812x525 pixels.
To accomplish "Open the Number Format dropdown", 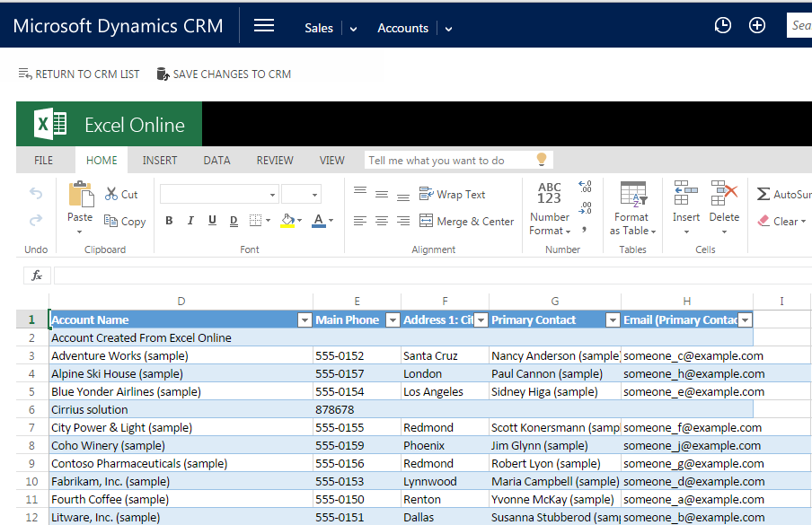I will [x=550, y=223].
